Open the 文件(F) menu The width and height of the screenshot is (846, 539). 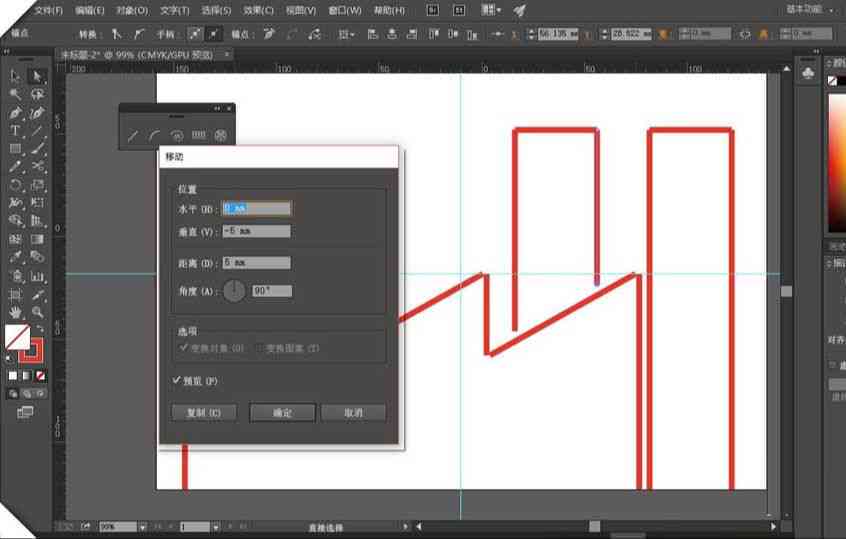(49, 10)
